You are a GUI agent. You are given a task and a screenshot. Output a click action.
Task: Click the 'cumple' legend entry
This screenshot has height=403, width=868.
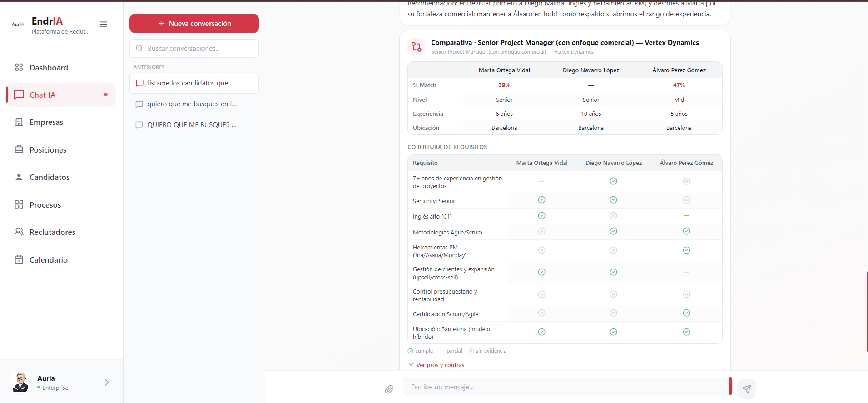click(x=420, y=351)
